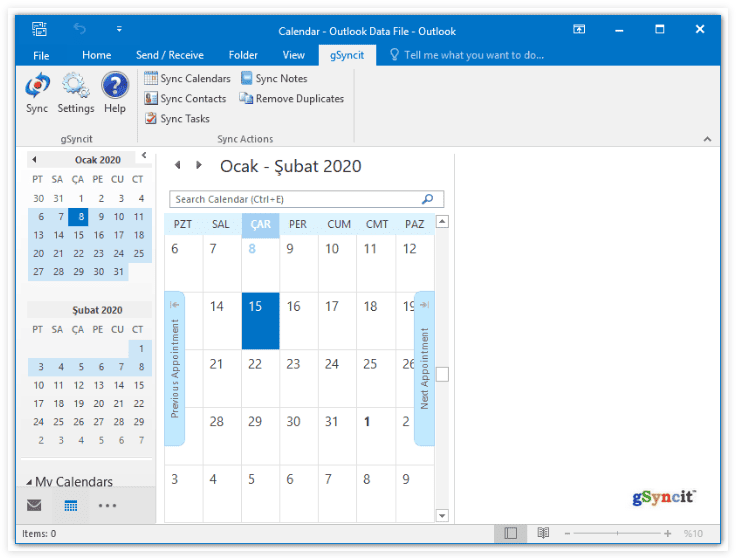Click the PAZ day column header

tap(415, 224)
